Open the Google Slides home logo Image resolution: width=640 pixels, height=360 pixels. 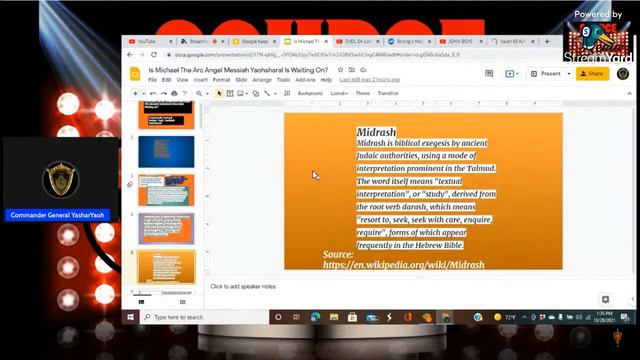[x=135, y=74]
